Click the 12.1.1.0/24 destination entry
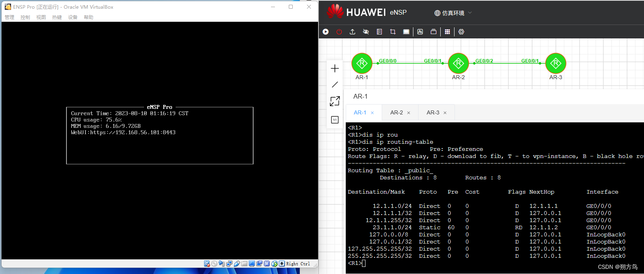Screen dimensions: 644x274 [392, 206]
